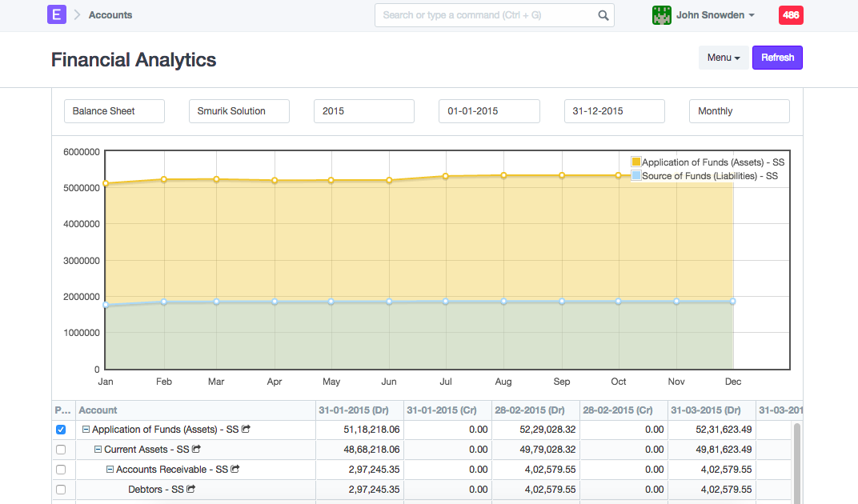Open the Monthly range dropdown

[x=739, y=111]
